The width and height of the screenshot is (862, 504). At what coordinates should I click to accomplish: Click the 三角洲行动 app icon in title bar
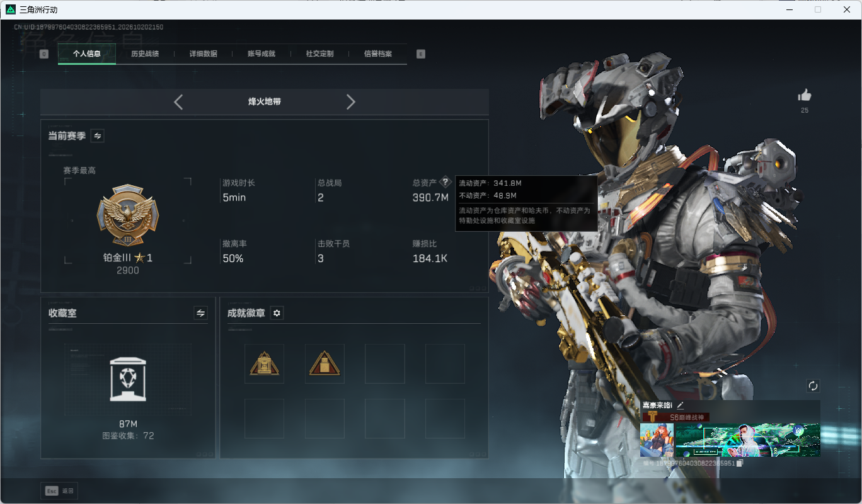point(11,9)
